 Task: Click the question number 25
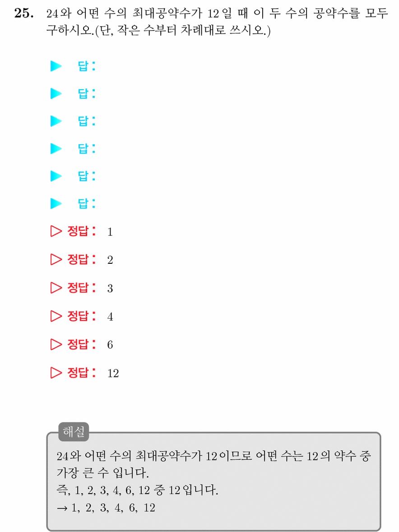coord(24,13)
